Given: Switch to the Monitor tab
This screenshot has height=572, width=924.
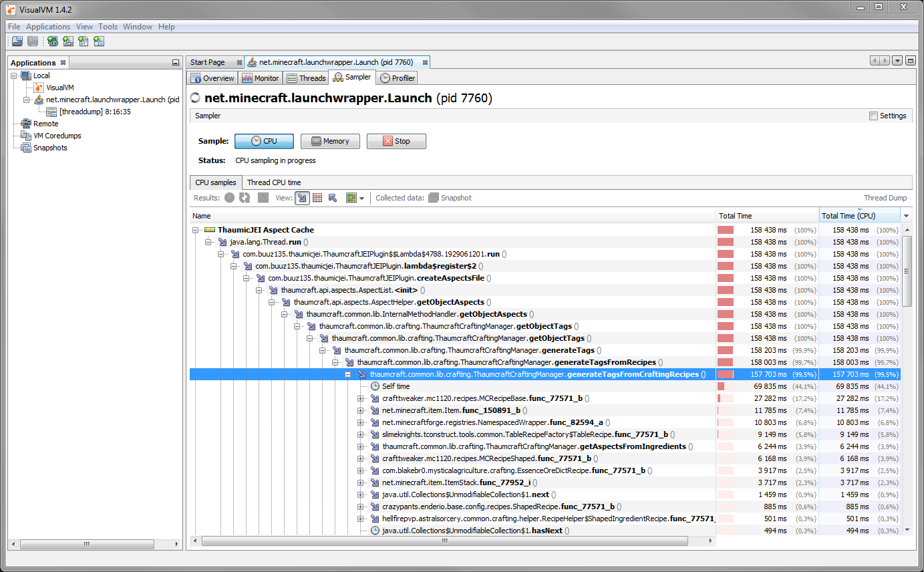Looking at the screenshot, I should (261, 78).
